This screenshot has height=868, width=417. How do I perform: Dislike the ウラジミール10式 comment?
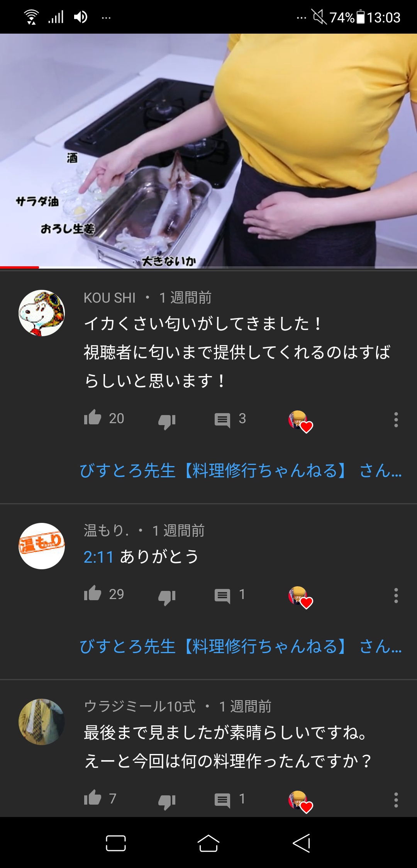pos(167,801)
